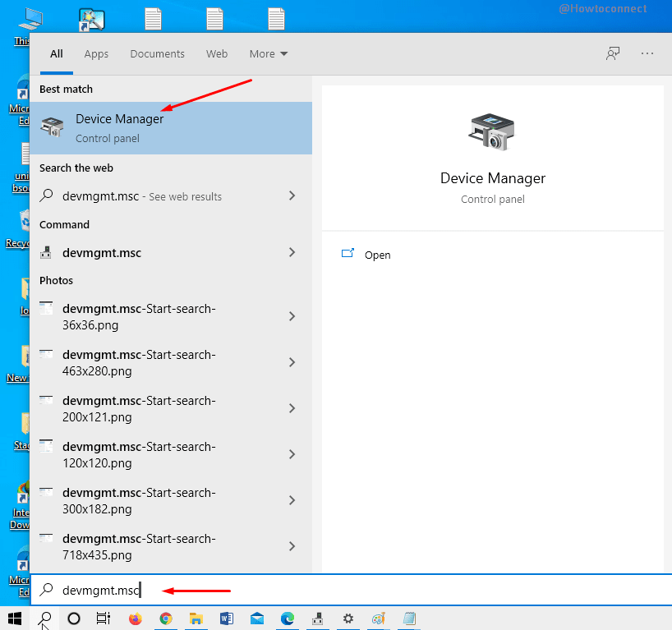Open Device Manager best match result
Image resolution: width=672 pixels, height=630 pixels.
[x=171, y=127]
